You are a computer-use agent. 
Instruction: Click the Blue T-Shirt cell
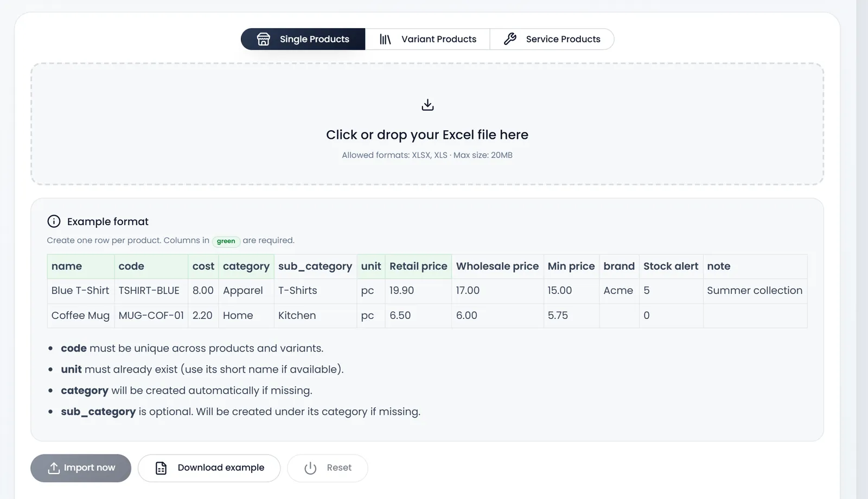[x=81, y=291]
